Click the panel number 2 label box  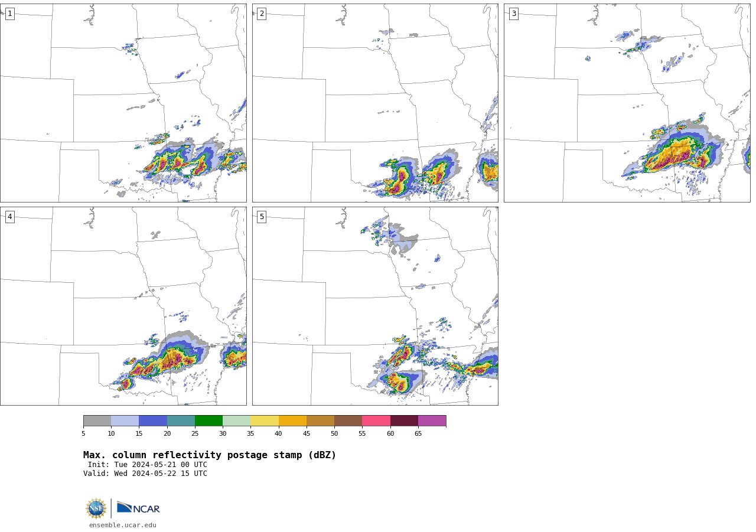262,14
